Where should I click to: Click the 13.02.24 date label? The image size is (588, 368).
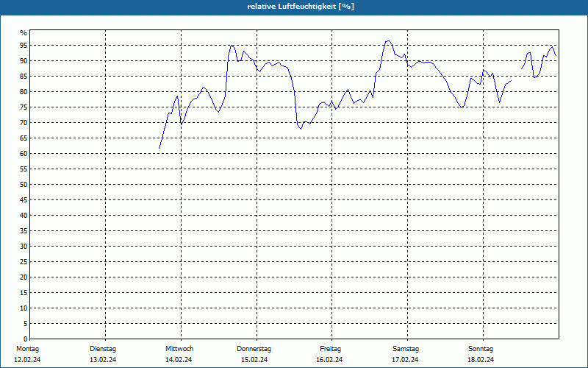tap(103, 360)
